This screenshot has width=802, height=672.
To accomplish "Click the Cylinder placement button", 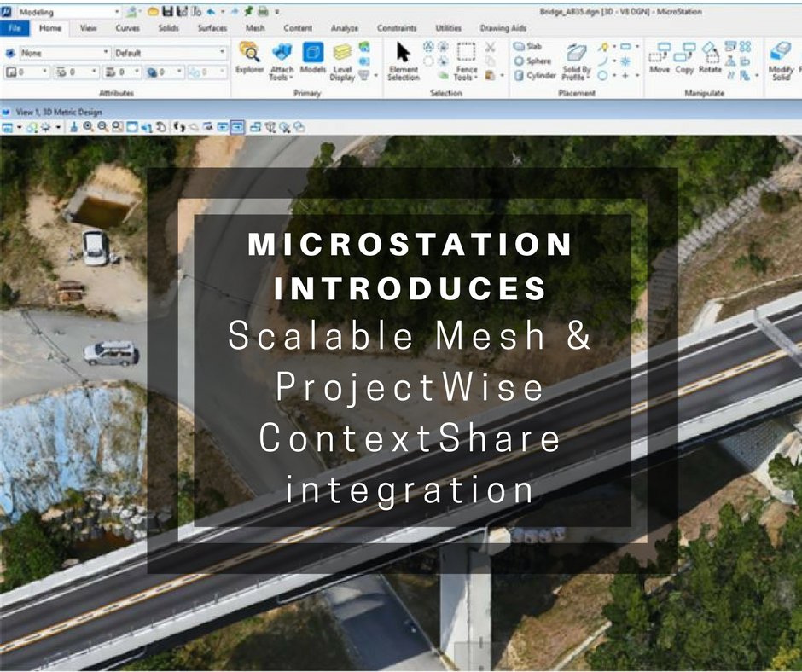I will [x=534, y=75].
